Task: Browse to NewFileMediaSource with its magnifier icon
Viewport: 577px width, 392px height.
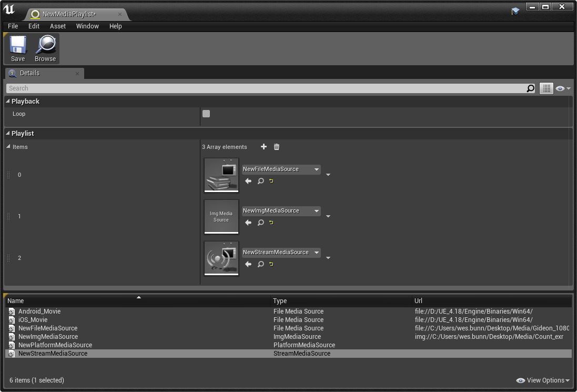Action: [260, 180]
